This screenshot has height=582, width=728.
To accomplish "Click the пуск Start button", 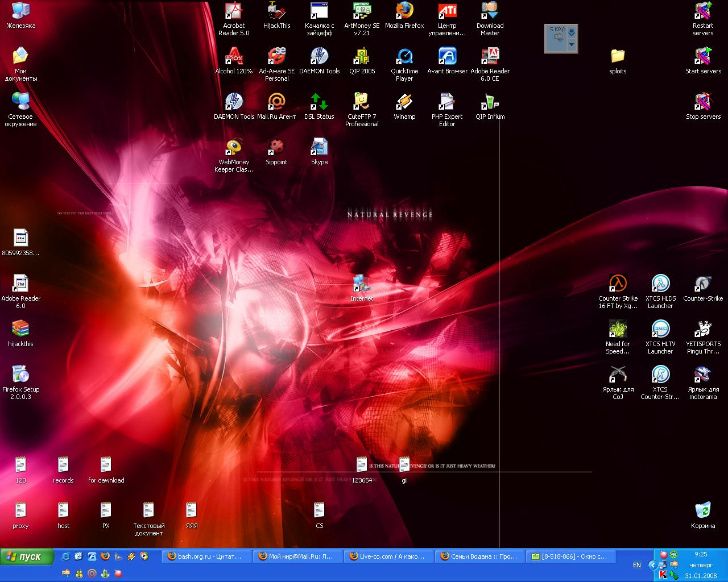I will click(27, 556).
